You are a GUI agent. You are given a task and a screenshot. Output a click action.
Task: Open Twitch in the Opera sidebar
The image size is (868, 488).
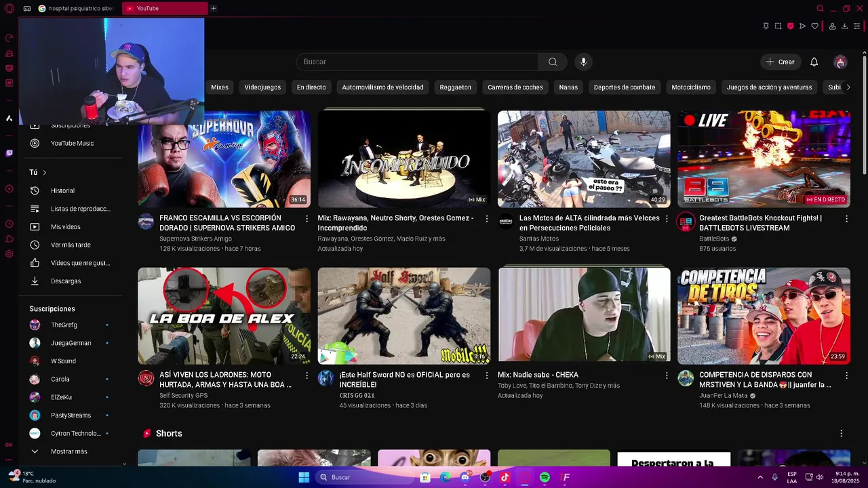(9, 153)
